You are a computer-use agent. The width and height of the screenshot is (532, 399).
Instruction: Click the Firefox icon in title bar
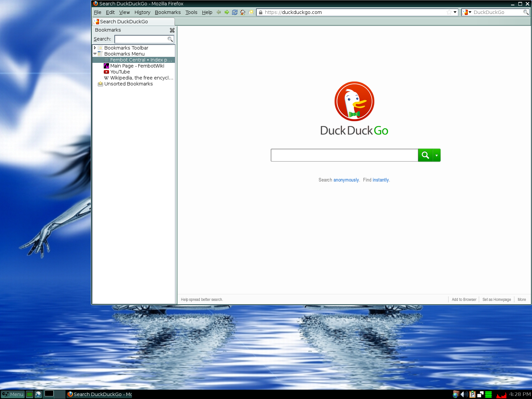(x=95, y=4)
